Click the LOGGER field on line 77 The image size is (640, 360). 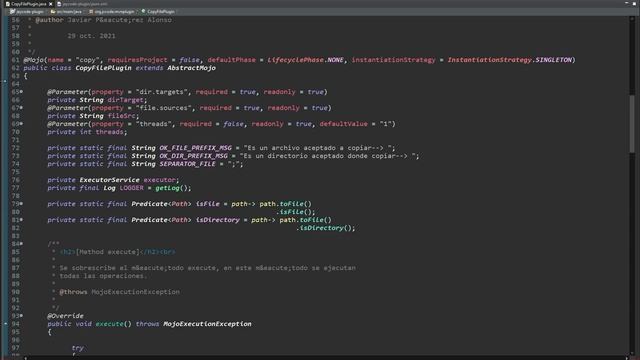pyautogui.click(x=131, y=188)
